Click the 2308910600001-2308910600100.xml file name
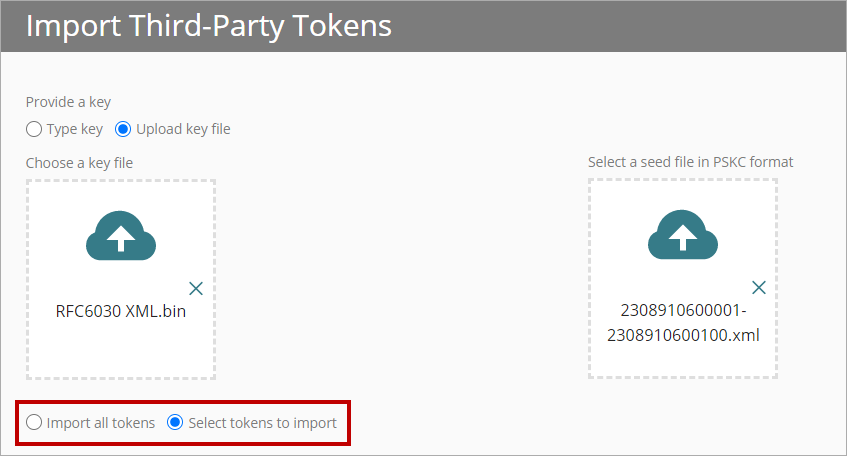Viewport: 847px width, 456px height. (682, 323)
